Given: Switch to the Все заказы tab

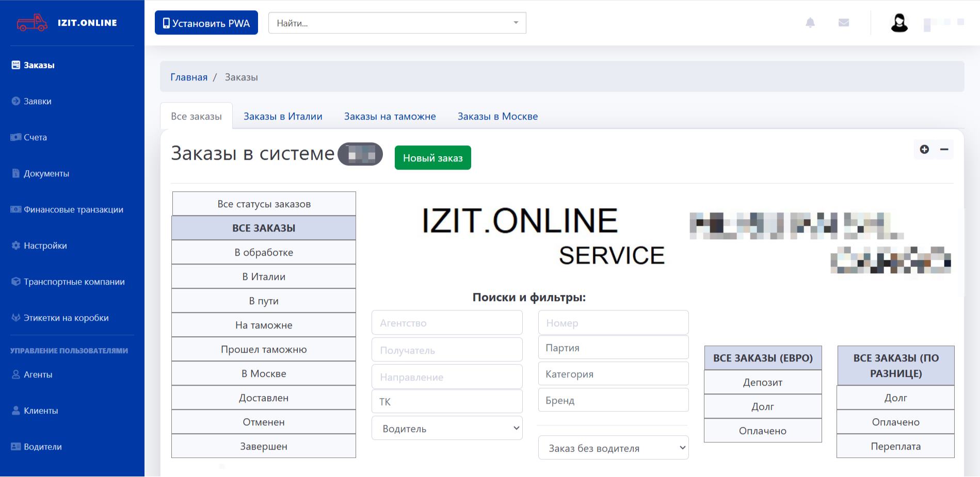Looking at the screenshot, I should (196, 116).
